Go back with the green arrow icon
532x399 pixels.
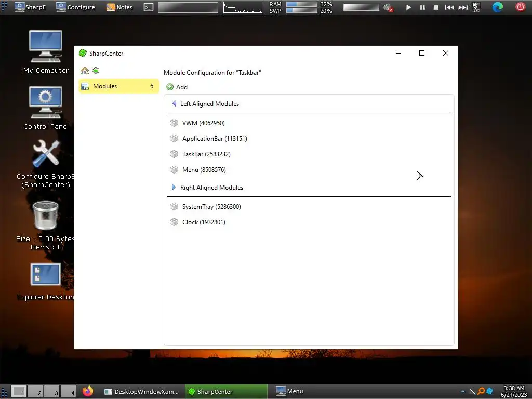point(96,71)
